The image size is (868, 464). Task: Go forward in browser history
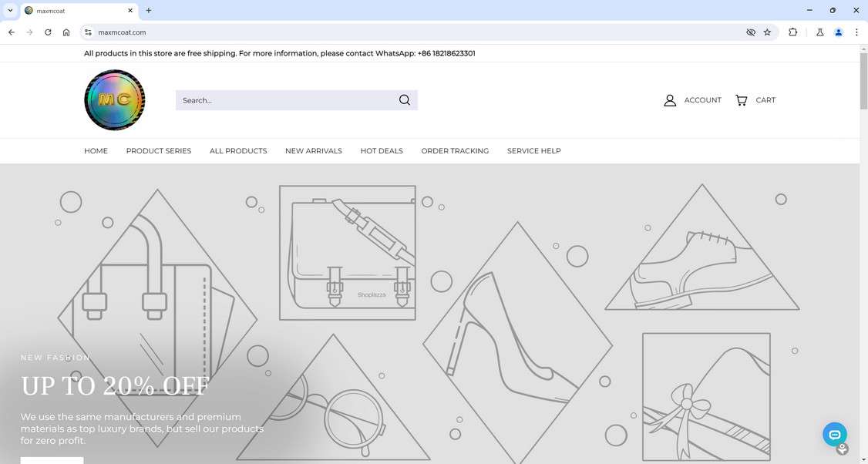coord(30,32)
